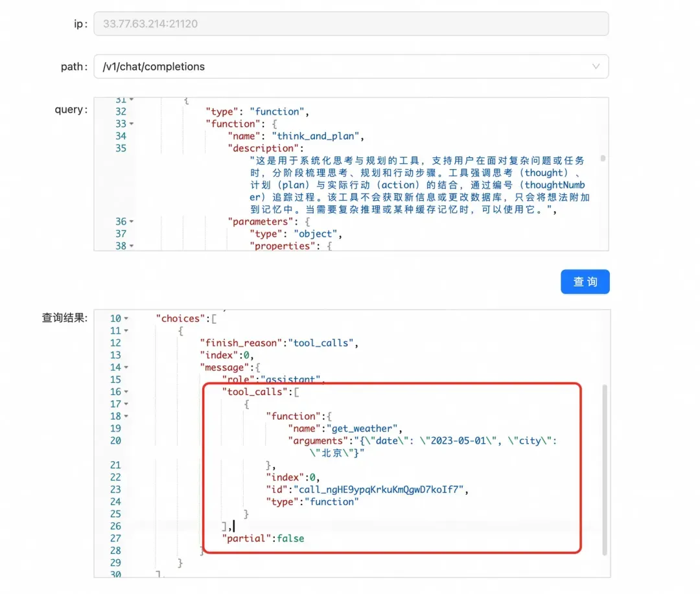This screenshot has height=594, width=700.
Task: Collapse fold arrow at query line 33
Action: tap(132, 124)
